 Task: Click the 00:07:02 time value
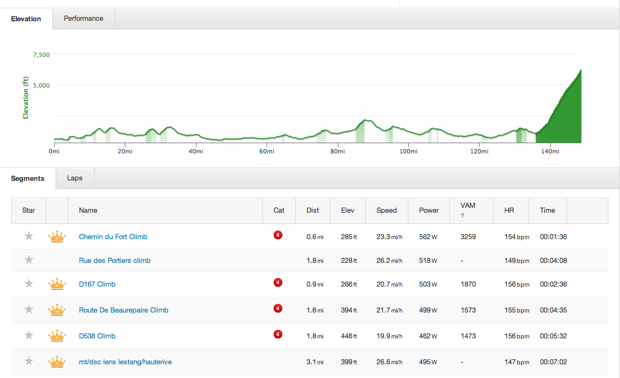click(x=553, y=362)
